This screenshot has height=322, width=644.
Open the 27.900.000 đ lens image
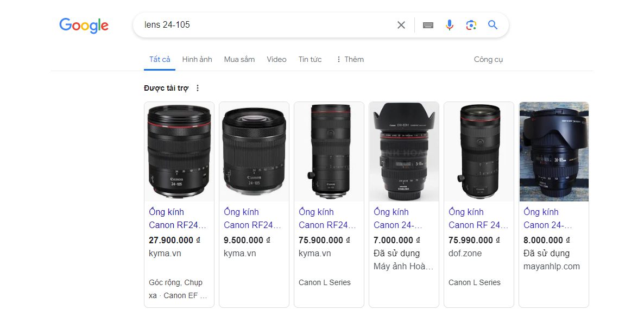tap(179, 151)
